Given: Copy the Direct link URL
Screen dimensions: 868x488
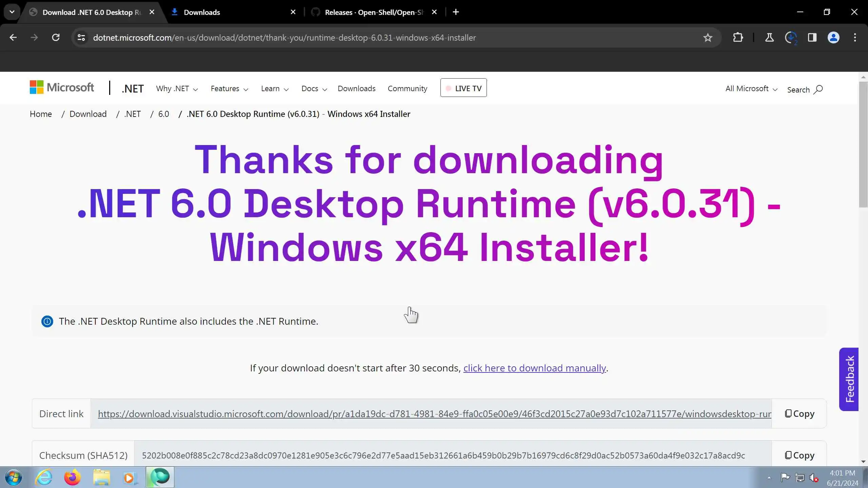Looking at the screenshot, I should [799, 414].
